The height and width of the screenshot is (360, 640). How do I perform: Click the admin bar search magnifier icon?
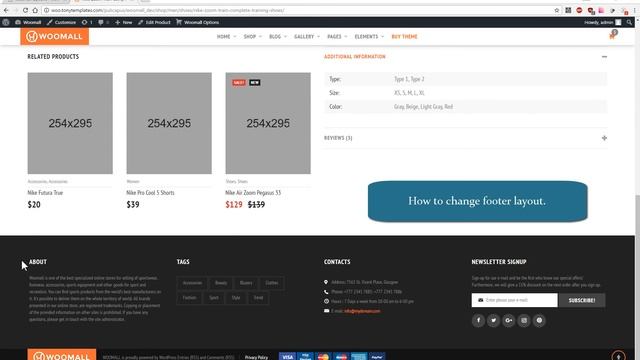pos(629,22)
